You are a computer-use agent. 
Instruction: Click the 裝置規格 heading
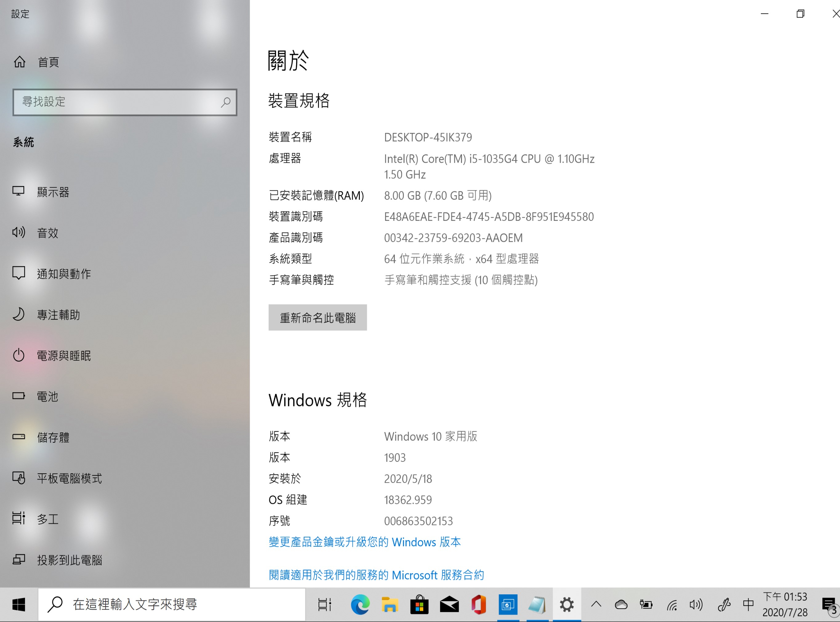pyautogui.click(x=299, y=101)
